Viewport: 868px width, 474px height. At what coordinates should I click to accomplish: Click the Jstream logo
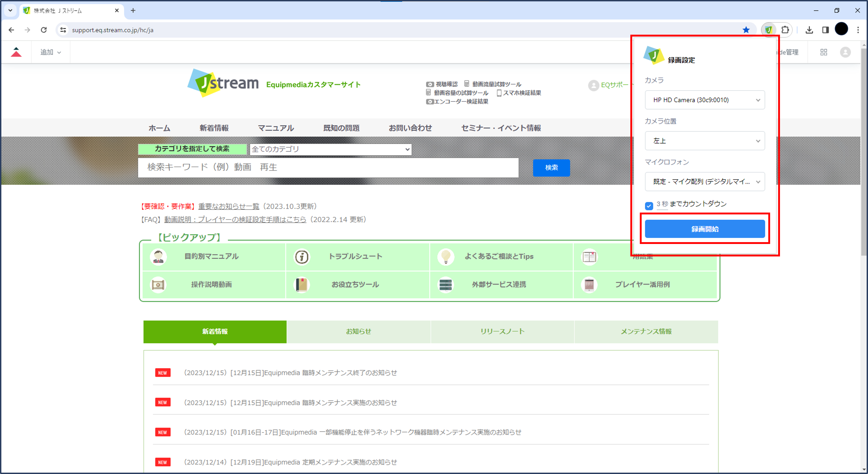pos(223,83)
